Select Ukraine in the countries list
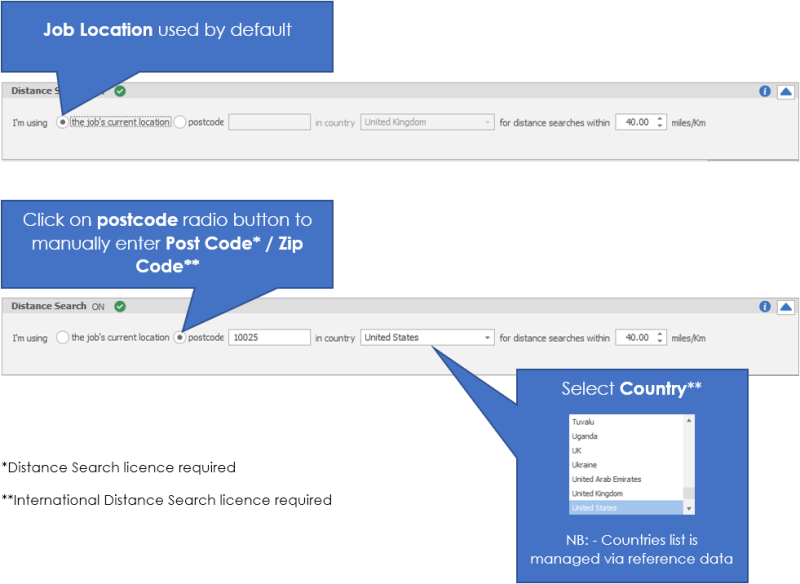 (585, 465)
